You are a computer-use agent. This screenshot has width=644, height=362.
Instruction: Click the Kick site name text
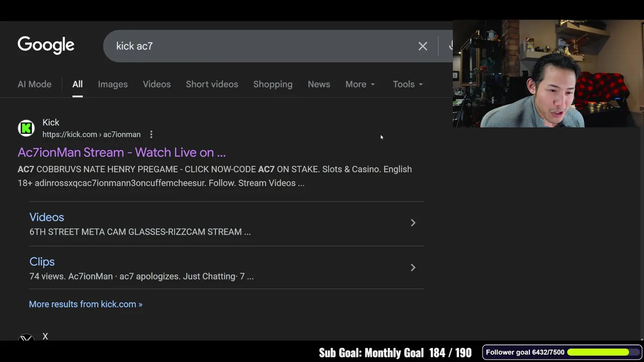[x=51, y=123]
